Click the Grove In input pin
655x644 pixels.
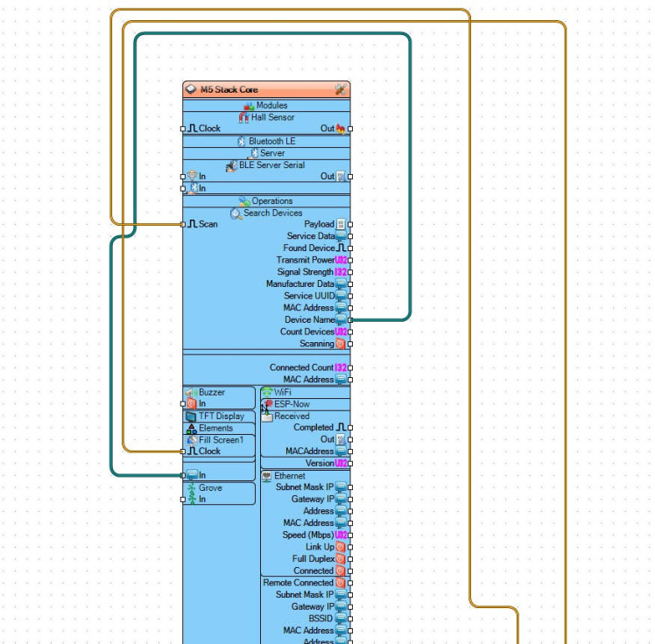183,500
